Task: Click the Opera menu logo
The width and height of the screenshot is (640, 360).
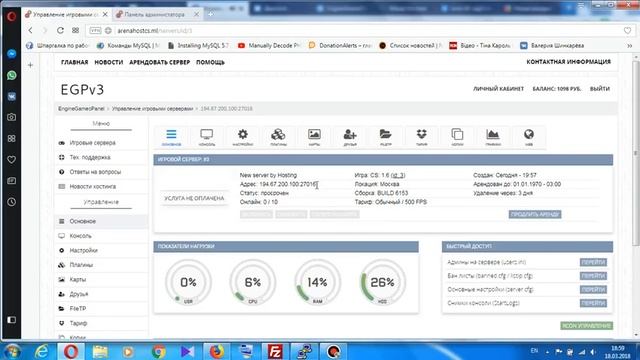Action: pos(11,16)
